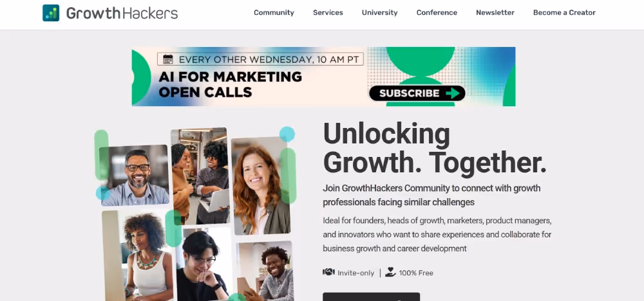Click the handshake Invite-only icon
The image size is (644, 301).
[328, 272]
